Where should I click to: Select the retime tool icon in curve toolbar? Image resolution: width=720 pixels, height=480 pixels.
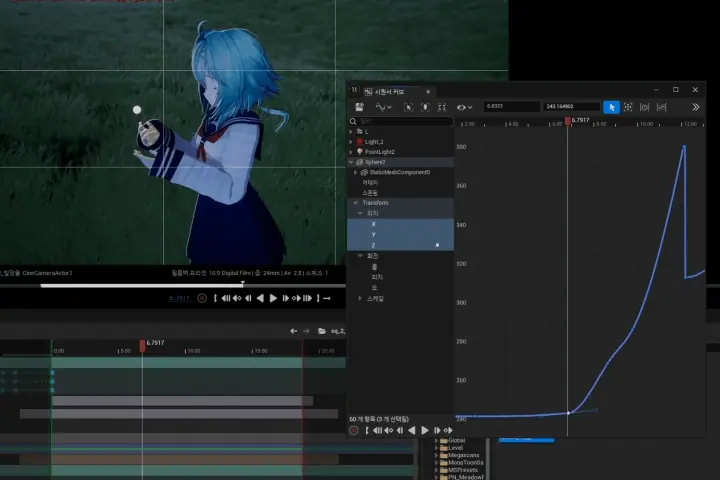click(645, 107)
